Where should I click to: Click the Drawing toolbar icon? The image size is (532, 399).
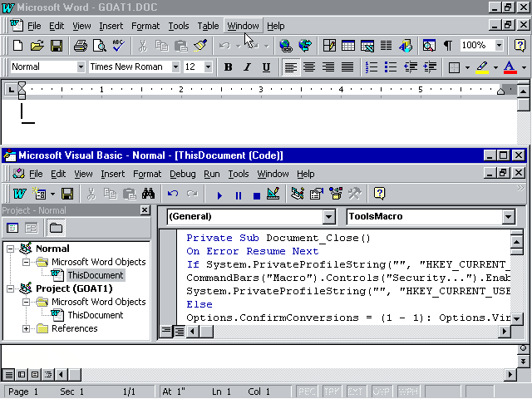406,45
